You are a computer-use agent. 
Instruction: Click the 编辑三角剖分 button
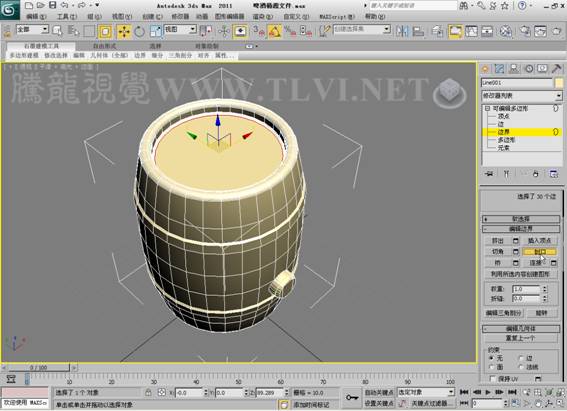(x=503, y=313)
